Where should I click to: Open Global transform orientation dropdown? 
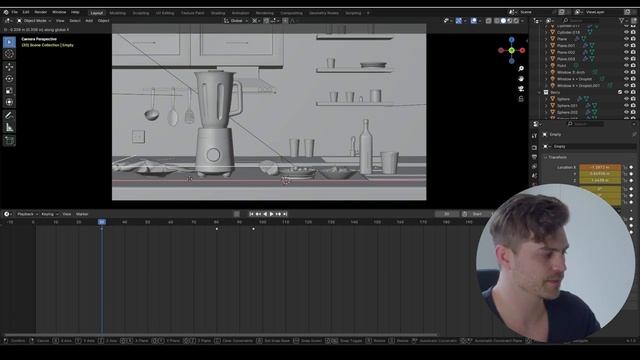(236, 20)
